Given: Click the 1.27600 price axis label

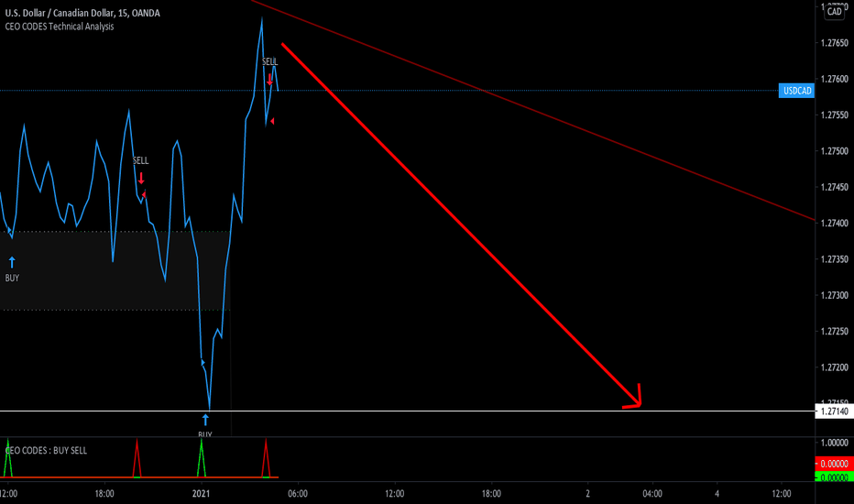Looking at the screenshot, I should tap(834, 79).
